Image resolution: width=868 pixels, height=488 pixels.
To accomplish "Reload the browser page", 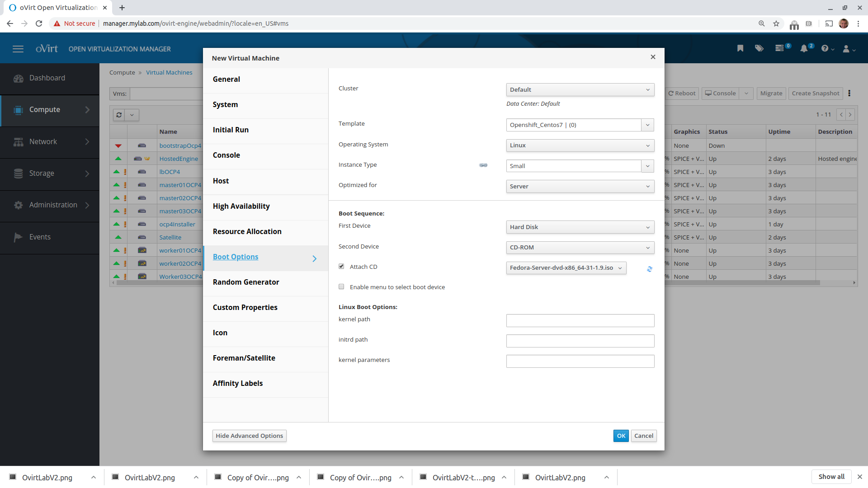I will (x=39, y=23).
